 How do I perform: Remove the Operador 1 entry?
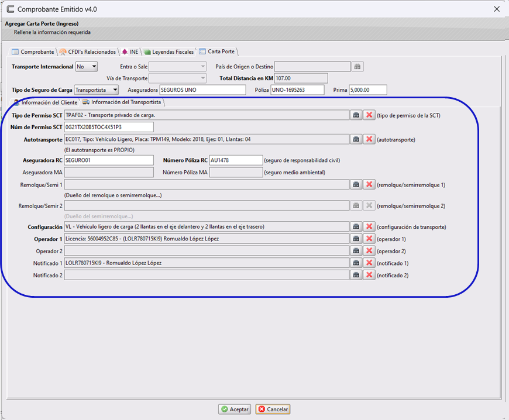[369, 239]
